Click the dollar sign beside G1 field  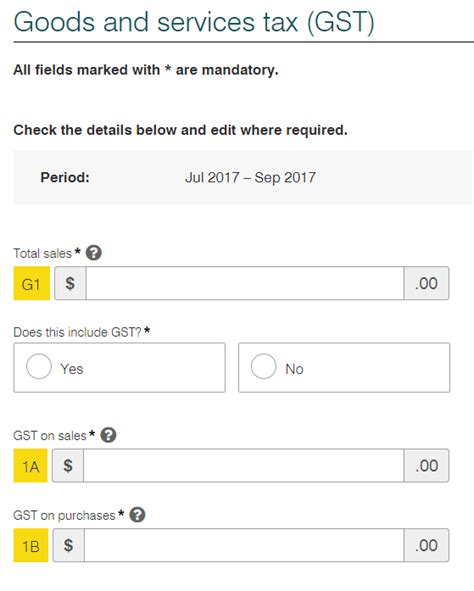[x=70, y=283]
